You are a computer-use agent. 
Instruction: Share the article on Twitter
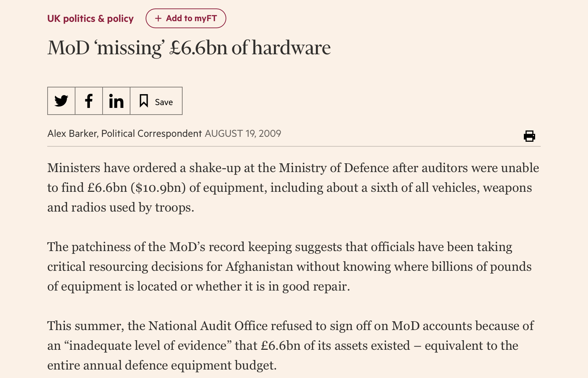(x=61, y=101)
